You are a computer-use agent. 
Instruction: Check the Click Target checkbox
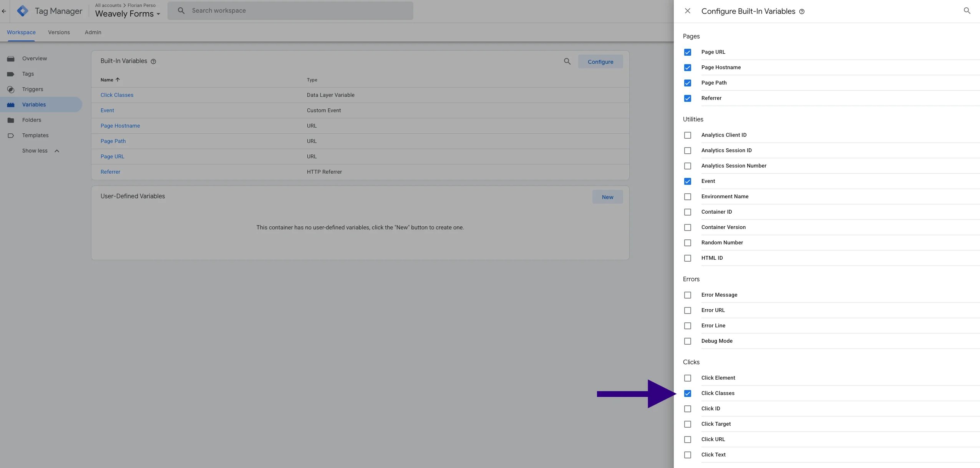point(688,424)
